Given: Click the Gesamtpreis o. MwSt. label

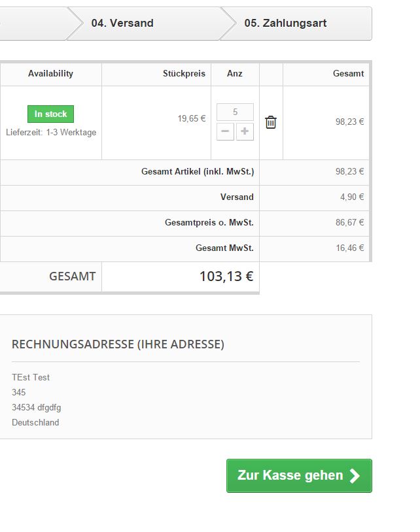Looking at the screenshot, I should (209, 223).
